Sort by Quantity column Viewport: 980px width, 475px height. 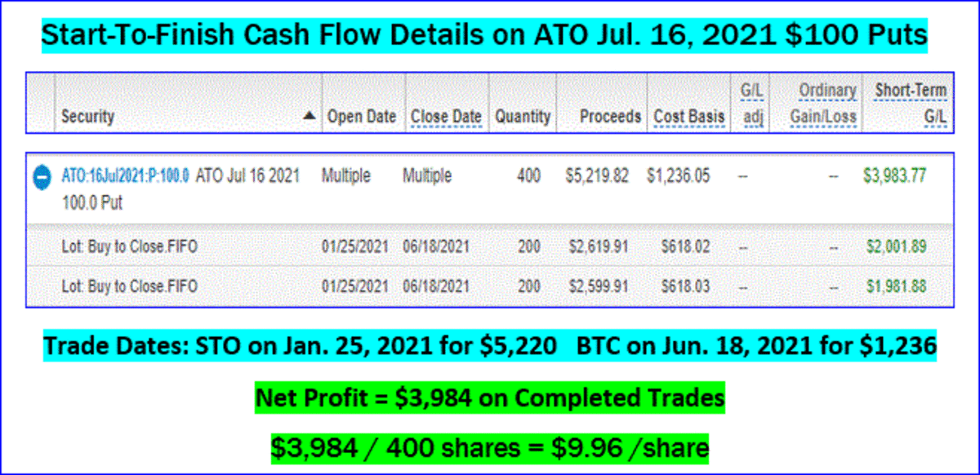click(523, 117)
